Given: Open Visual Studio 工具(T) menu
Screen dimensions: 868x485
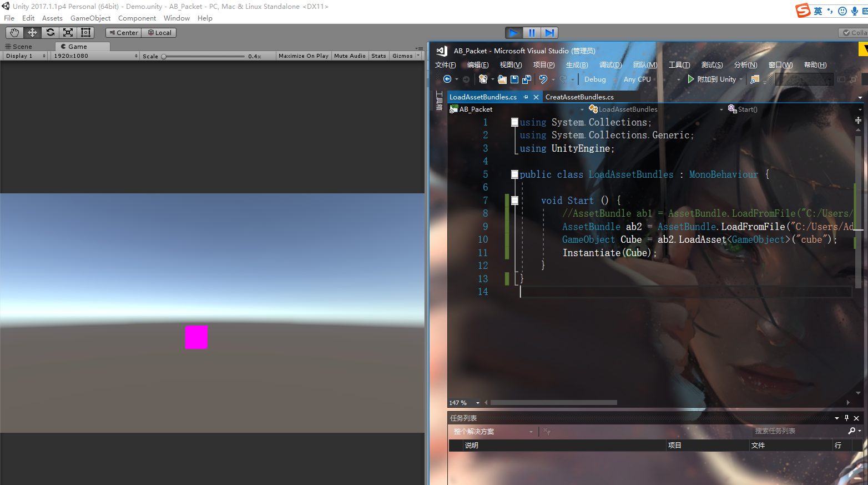Looking at the screenshot, I should click(679, 65).
